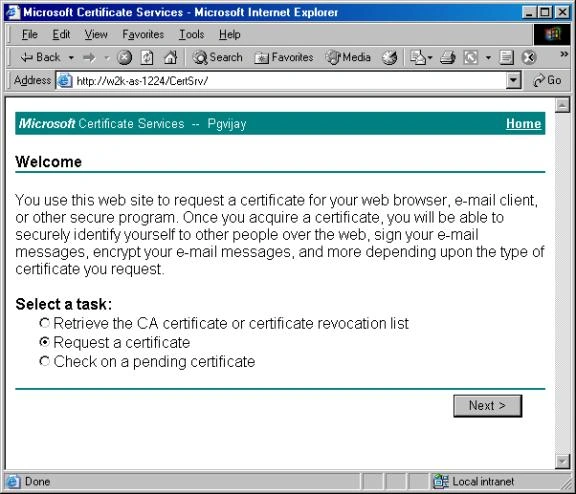
Task: Click the full-screen arrows icon in toolbar
Action: click(471, 57)
